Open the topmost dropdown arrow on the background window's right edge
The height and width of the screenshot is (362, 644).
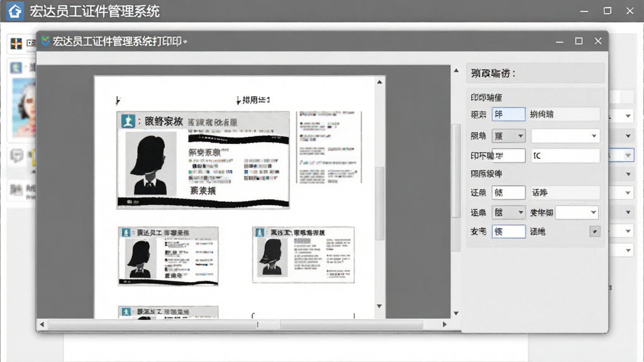coord(628,116)
